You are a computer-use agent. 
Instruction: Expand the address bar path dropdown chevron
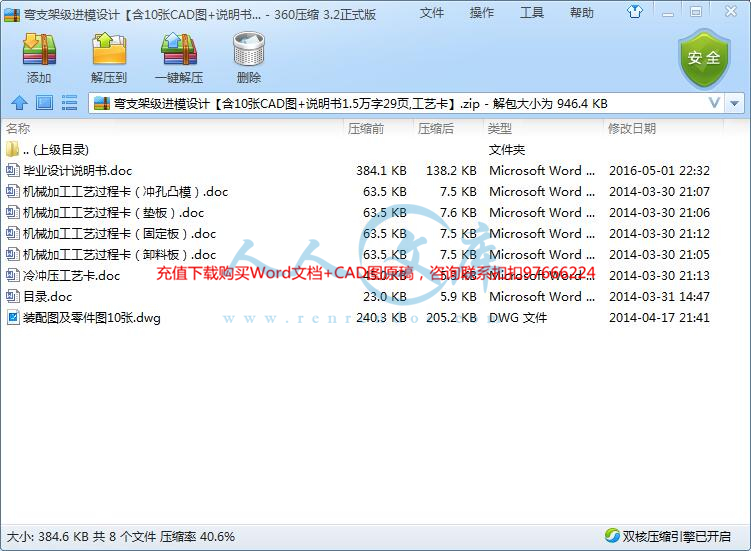[714, 103]
